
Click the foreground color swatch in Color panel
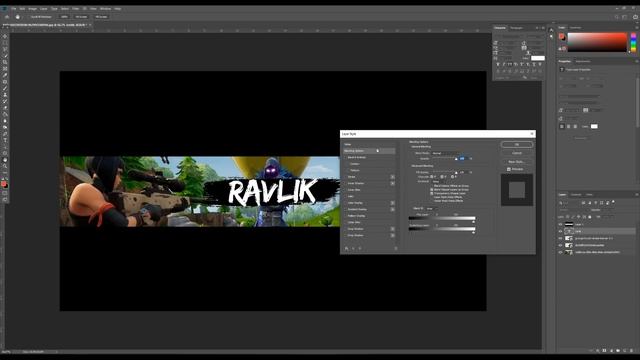[562, 37]
